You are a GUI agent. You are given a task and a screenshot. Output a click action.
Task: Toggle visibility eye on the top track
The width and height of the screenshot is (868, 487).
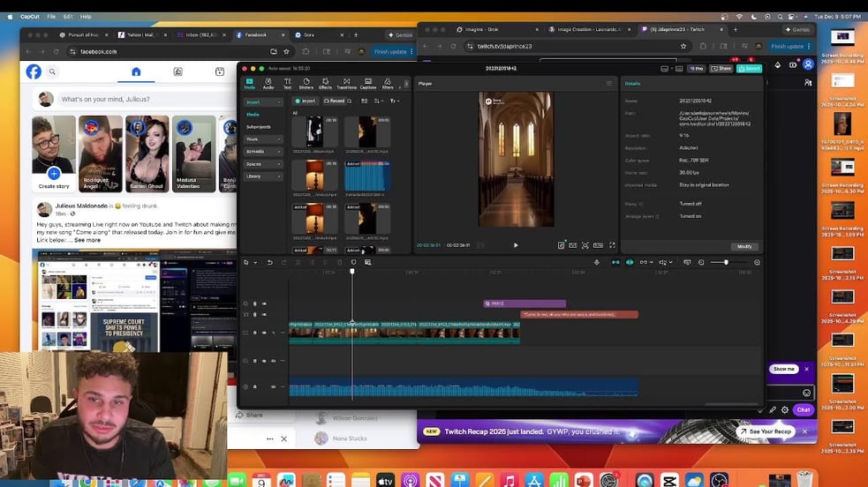[x=264, y=303]
